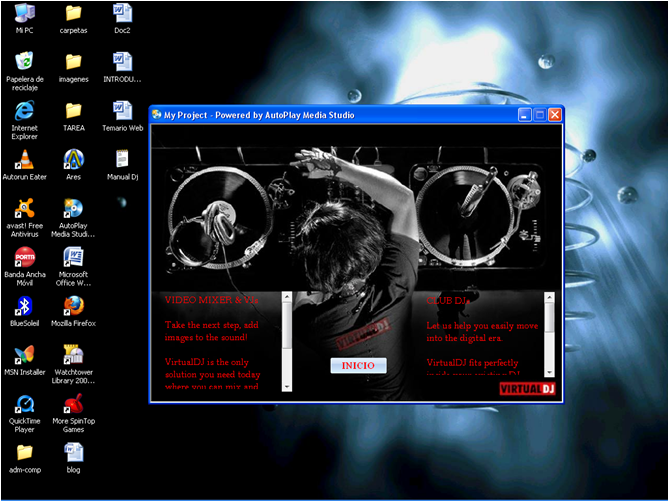Click the 'CLUB DJs' heading
Screen dimensions: 669x502
point(448,301)
